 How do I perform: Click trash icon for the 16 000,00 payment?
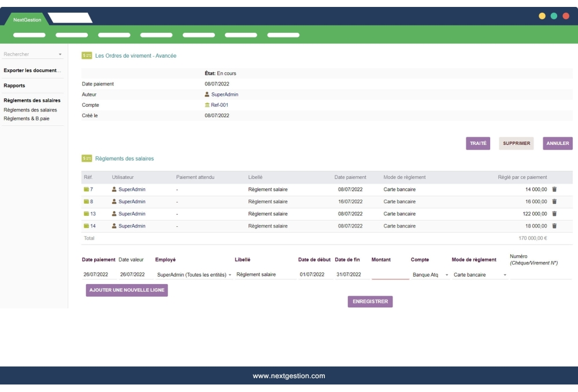pyautogui.click(x=554, y=201)
